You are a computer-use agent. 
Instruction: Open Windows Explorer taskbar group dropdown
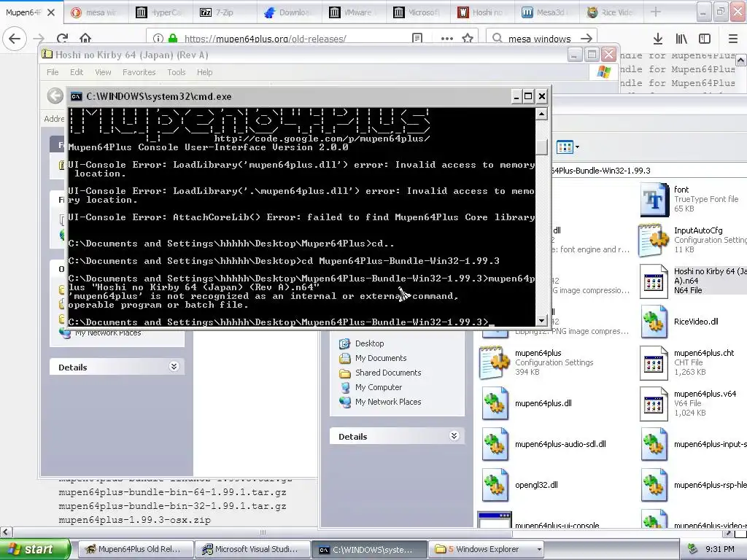click(x=539, y=549)
